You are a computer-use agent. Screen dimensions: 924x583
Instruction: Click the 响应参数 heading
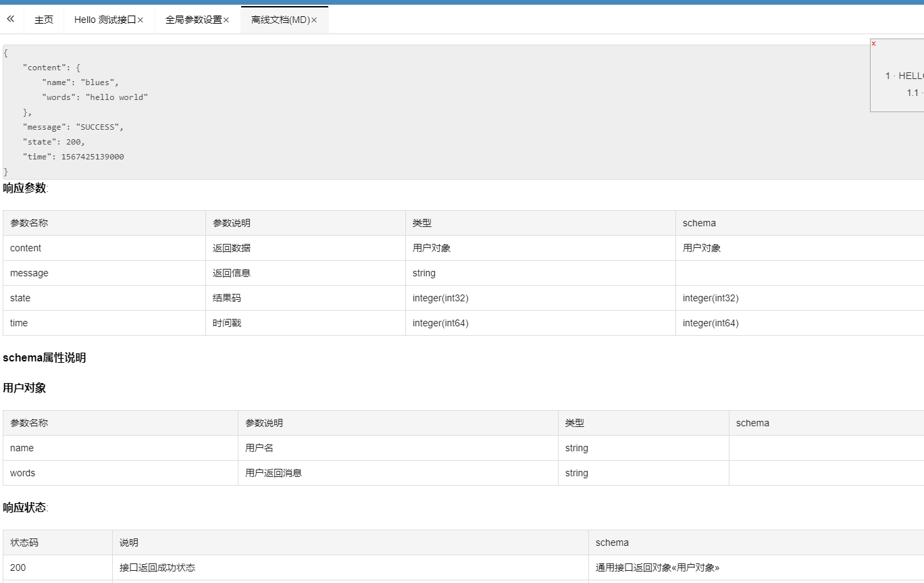24,188
